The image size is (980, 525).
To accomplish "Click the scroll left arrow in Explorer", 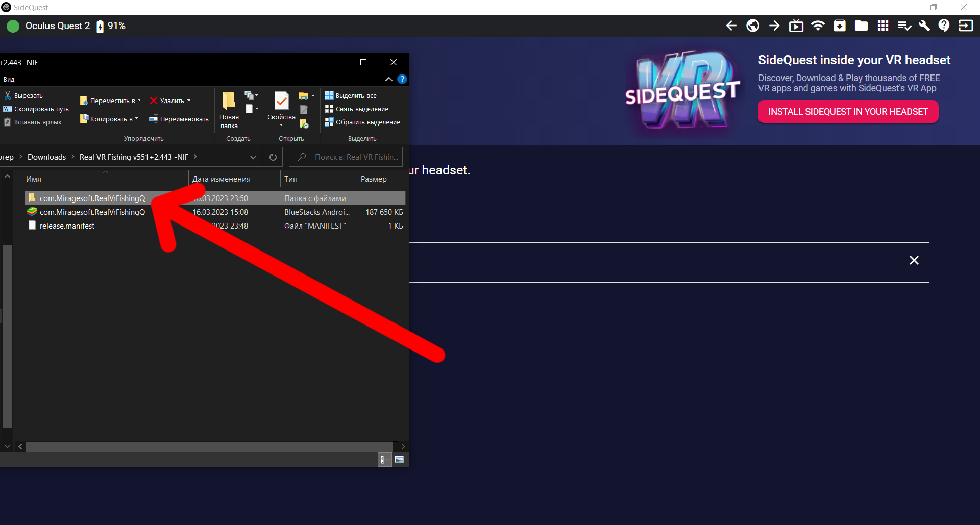I will click(20, 447).
